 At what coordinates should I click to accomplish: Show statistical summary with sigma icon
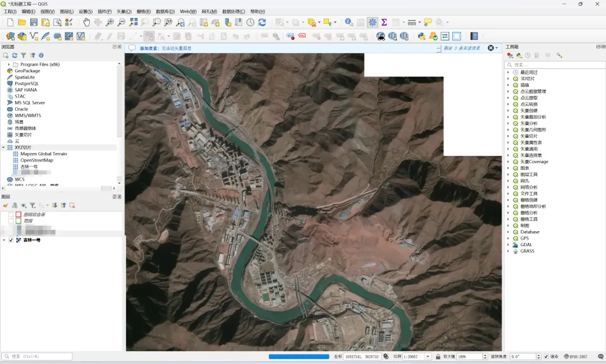(384, 22)
